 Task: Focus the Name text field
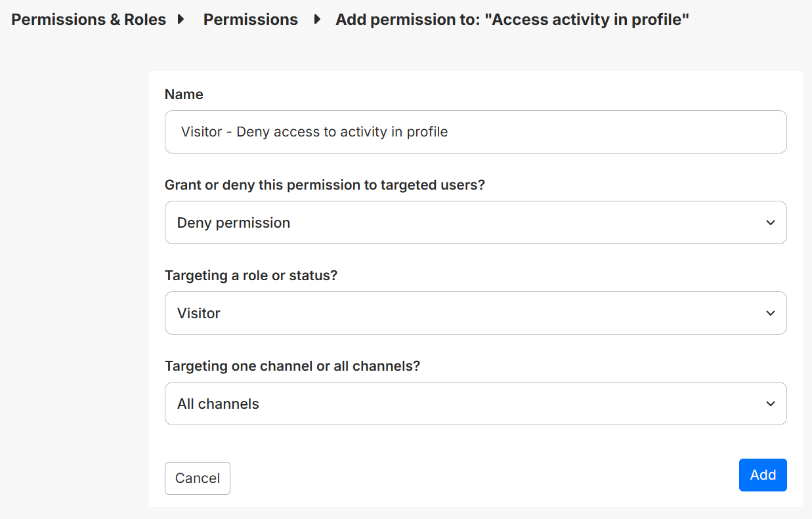pos(558,132)
